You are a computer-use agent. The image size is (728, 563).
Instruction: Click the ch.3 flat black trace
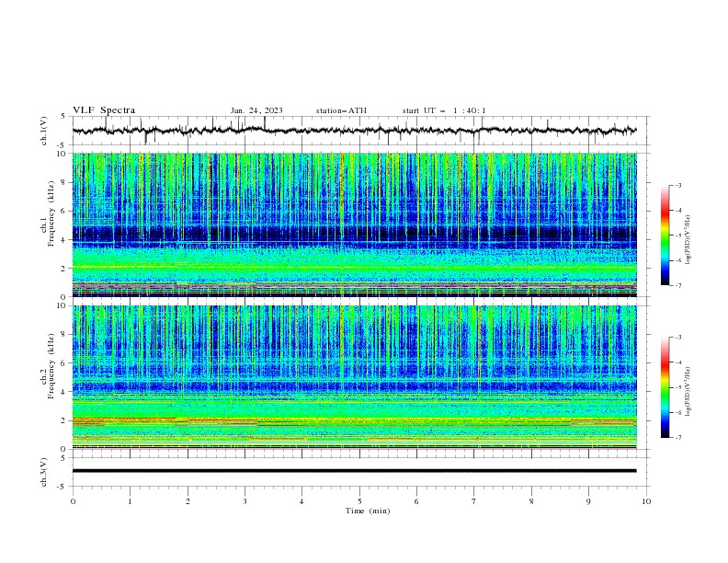tap(354, 471)
